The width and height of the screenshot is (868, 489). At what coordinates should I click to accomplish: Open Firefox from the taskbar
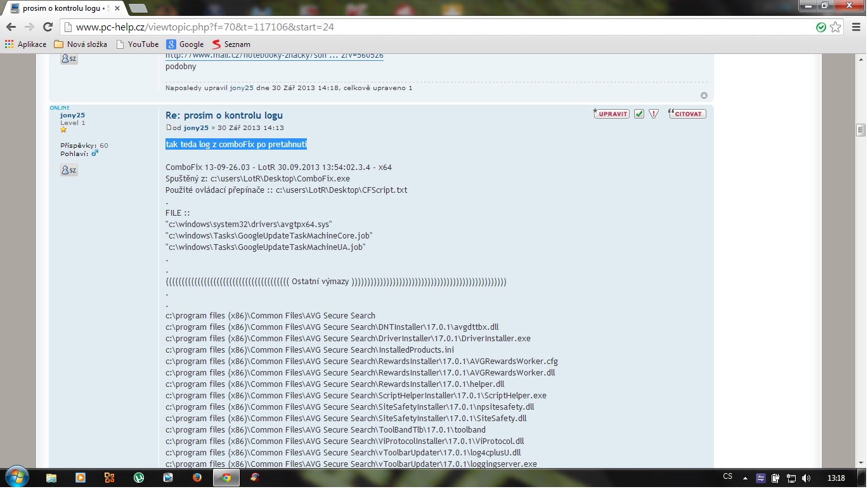[197, 478]
